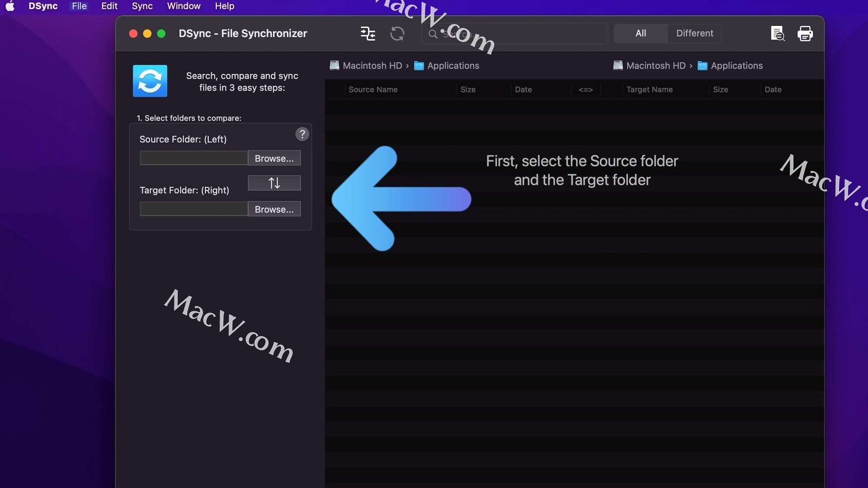Click the Source Folder path field
This screenshot has height=488, width=868.
tap(193, 158)
